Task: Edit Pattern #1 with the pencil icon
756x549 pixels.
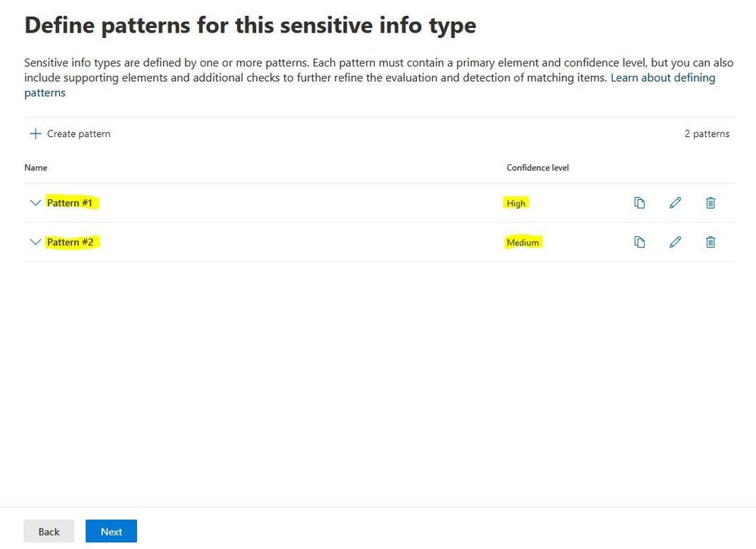Action: (x=675, y=203)
